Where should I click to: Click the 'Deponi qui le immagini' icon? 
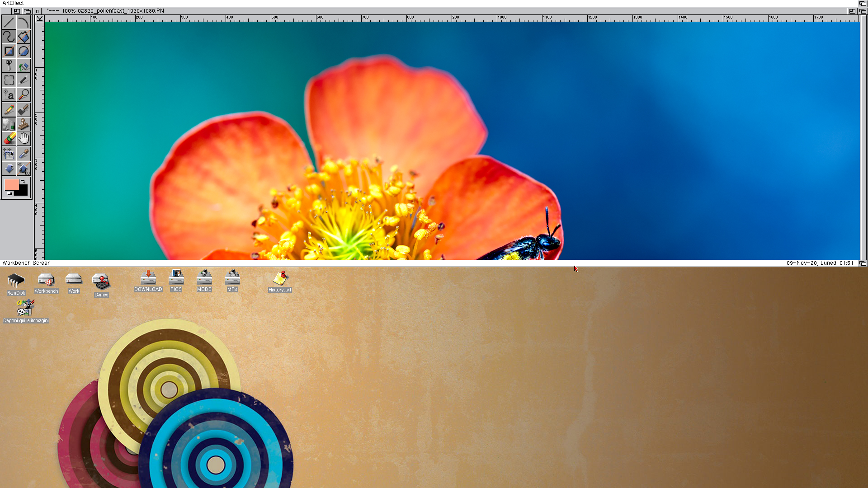(x=26, y=311)
